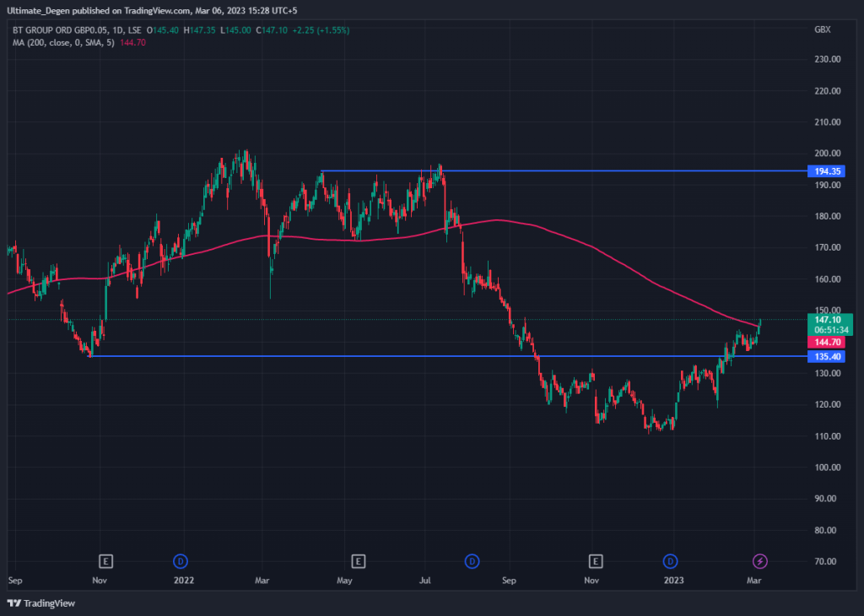This screenshot has height=616, width=864.
Task: Click the green 147.10 current price label
Action: point(828,322)
